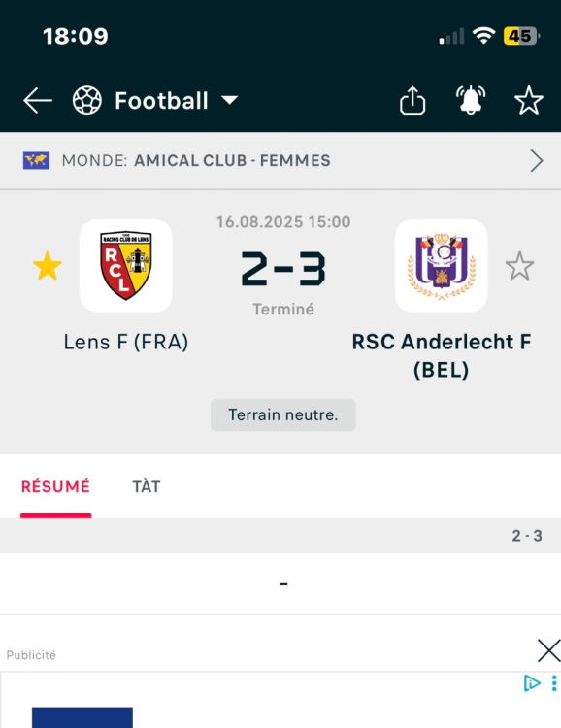Switch to the RÉSUMÉ tab
Screen dimensions: 561x728
(55, 486)
